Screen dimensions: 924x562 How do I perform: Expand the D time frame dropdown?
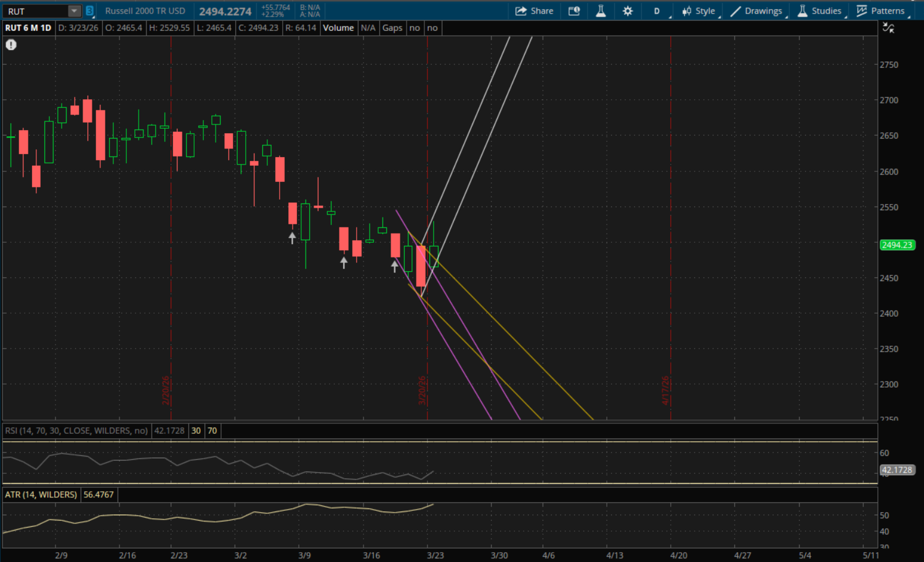(657, 11)
